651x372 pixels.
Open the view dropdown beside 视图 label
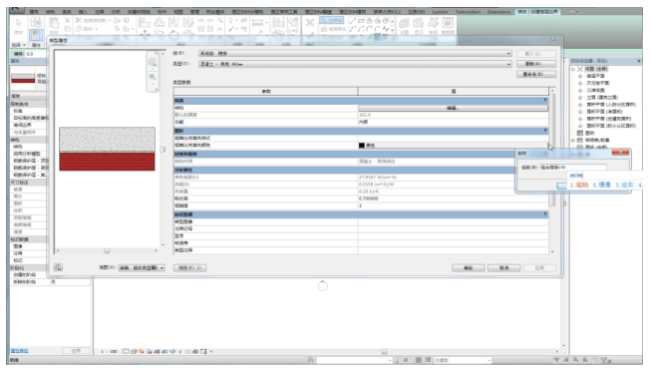142,268
